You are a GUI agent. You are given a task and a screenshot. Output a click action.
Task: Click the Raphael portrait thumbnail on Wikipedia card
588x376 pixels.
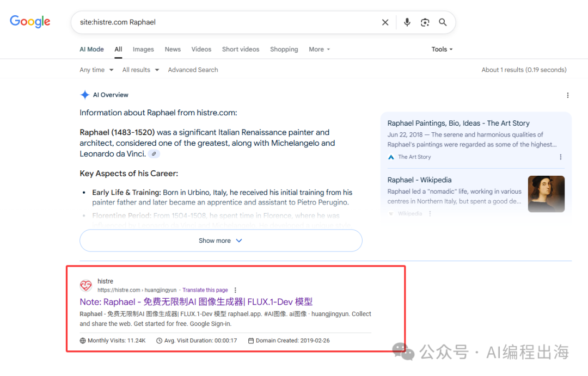pos(546,194)
